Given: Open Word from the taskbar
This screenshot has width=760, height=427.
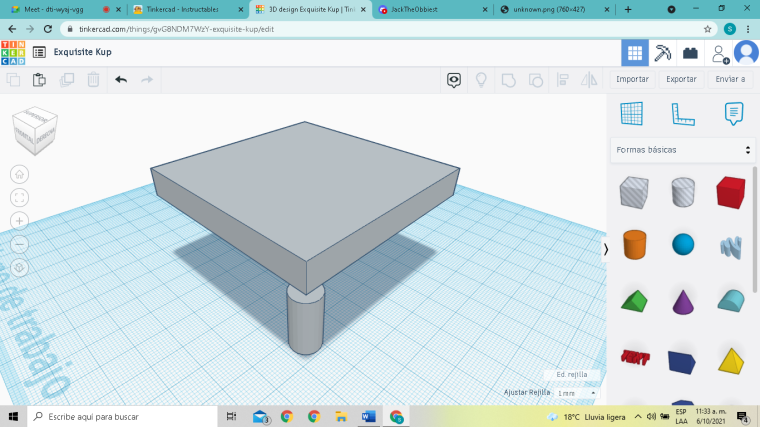Looking at the screenshot, I should coord(368,416).
